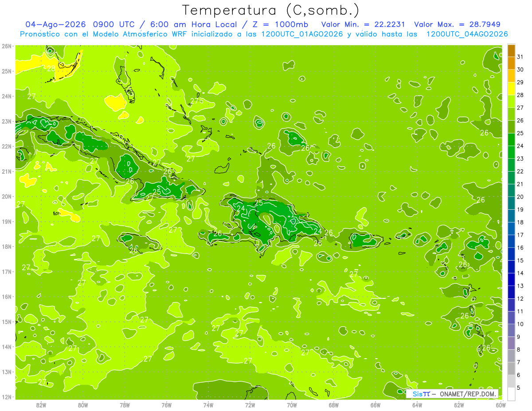Click the blue "Sis" logo in credit box
The image size is (532, 411).
[418, 394]
